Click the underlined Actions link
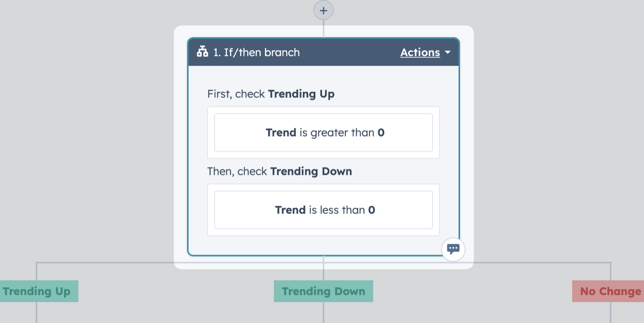The width and height of the screenshot is (644, 323). pos(420,52)
